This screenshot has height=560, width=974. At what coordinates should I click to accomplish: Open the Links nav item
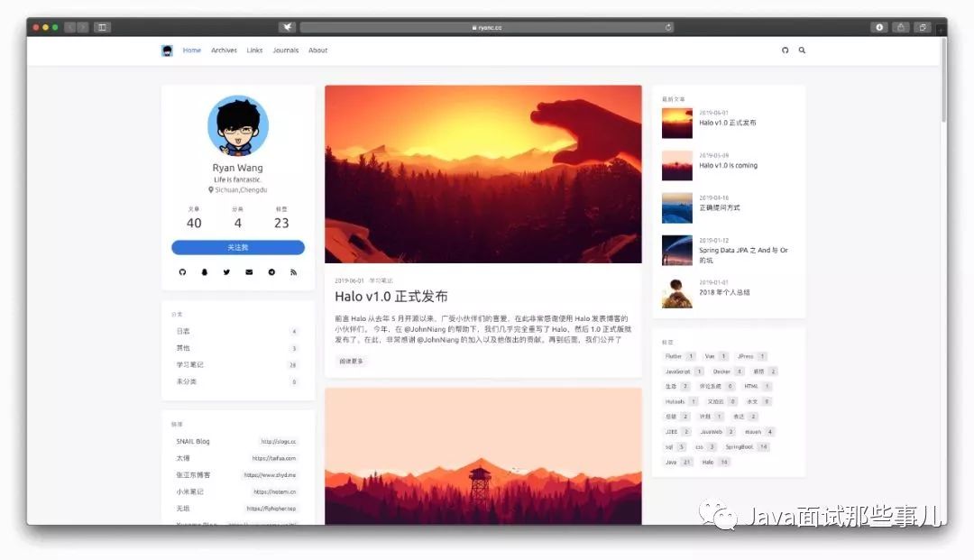coord(254,50)
